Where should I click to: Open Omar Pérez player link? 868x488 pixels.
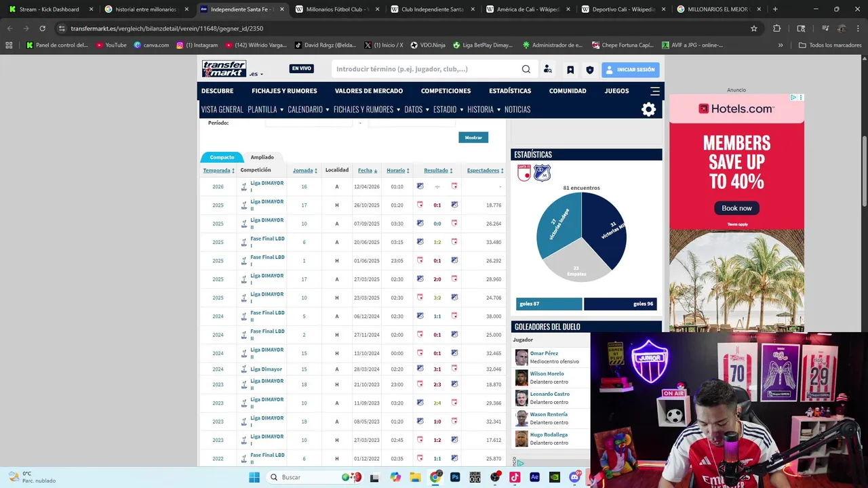(544, 353)
